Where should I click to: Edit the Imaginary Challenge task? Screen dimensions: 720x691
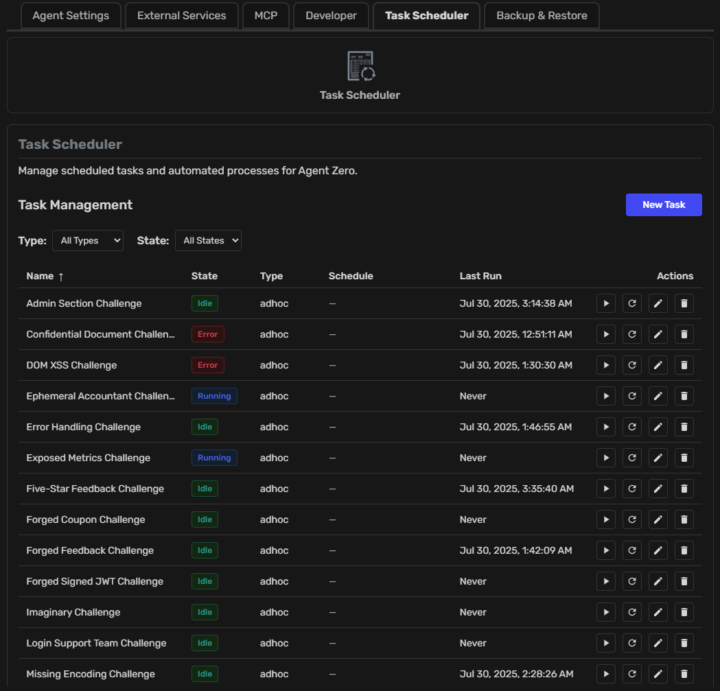coord(658,612)
